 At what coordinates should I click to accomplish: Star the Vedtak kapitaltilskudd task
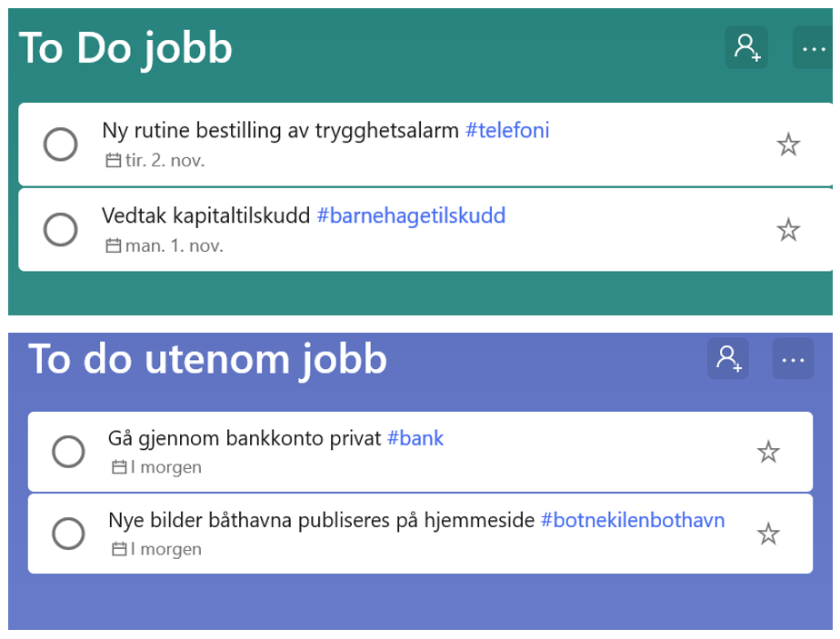(x=788, y=230)
